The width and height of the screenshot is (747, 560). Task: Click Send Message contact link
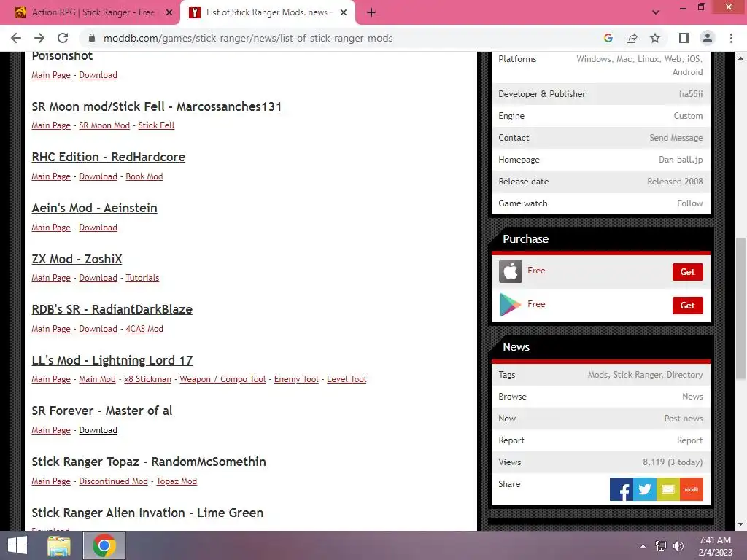tap(676, 138)
